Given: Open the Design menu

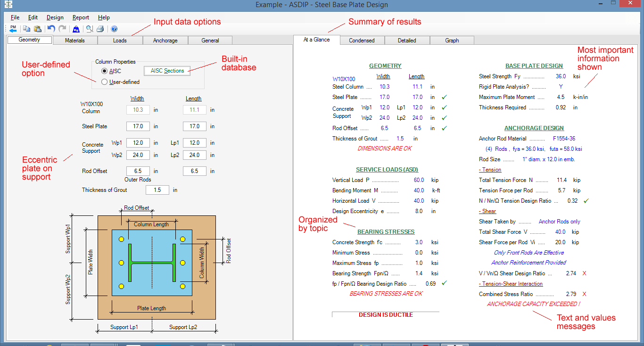Looking at the screenshot, I should click(x=55, y=17).
